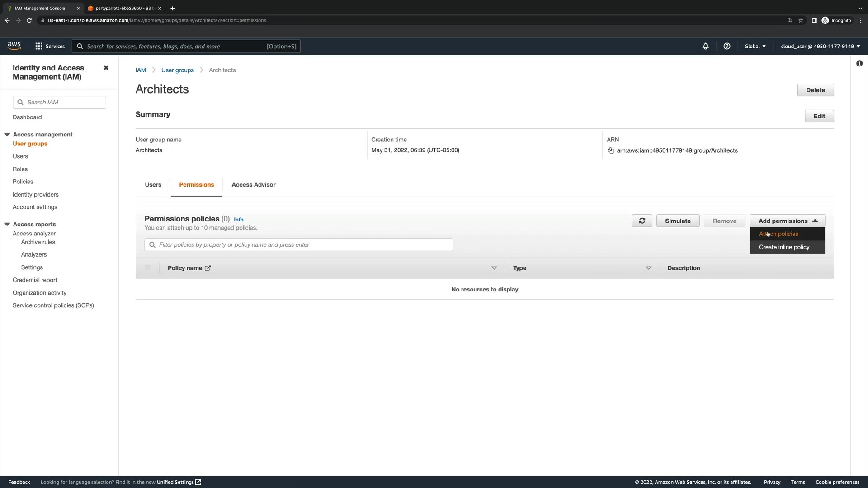Collapse the Access management section
868x488 pixels.
click(x=7, y=135)
